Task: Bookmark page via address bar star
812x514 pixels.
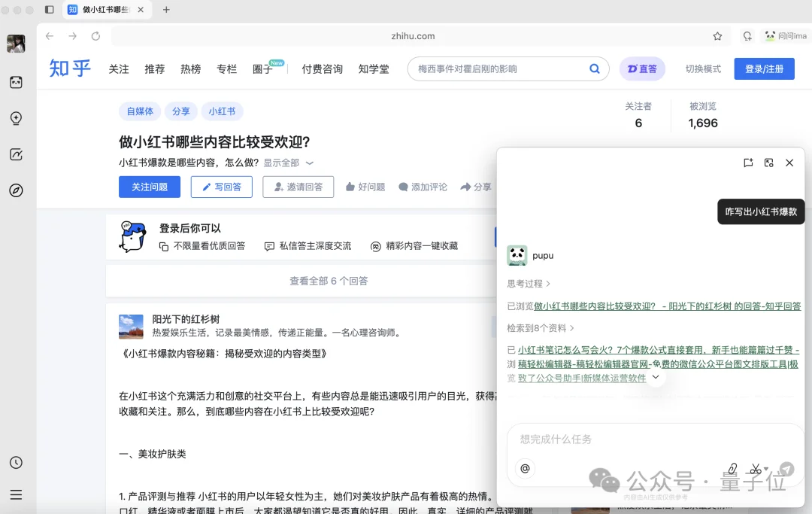Action: [x=717, y=35]
